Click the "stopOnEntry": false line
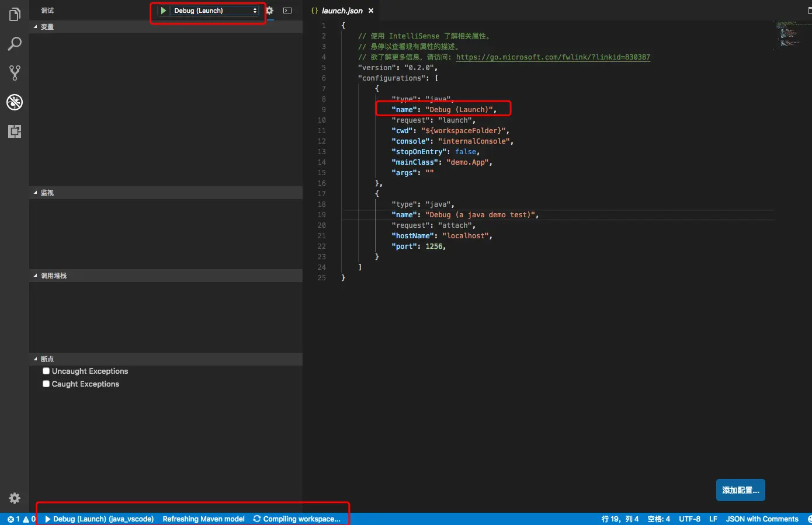This screenshot has height=525, width=812. (x=436, y=152)
